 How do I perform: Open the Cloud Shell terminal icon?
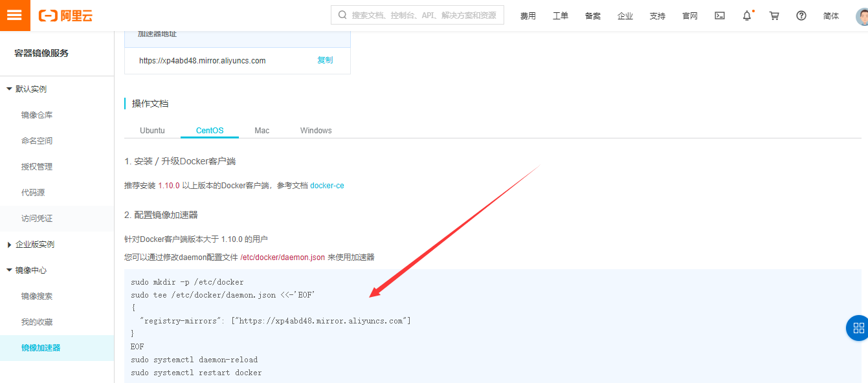720,16
